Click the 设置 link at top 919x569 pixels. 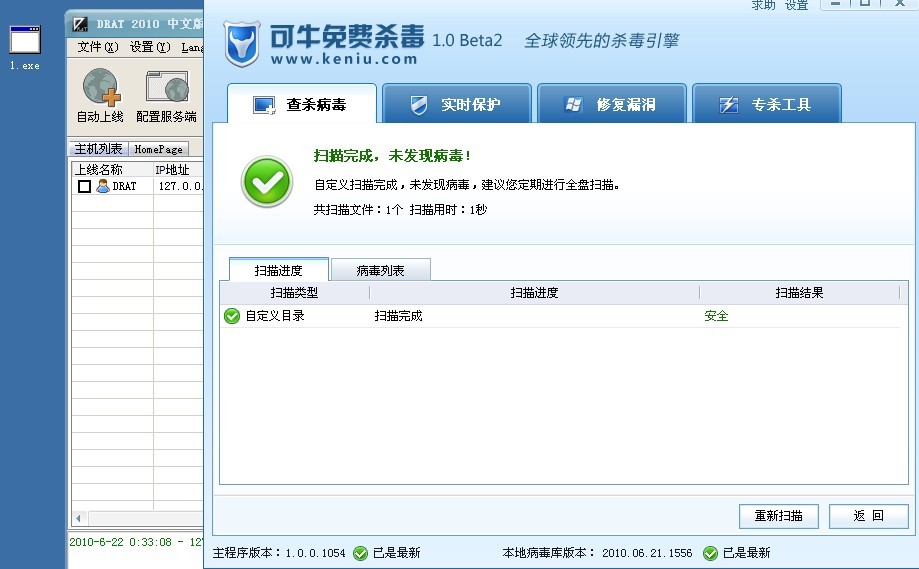click(797, 5)
